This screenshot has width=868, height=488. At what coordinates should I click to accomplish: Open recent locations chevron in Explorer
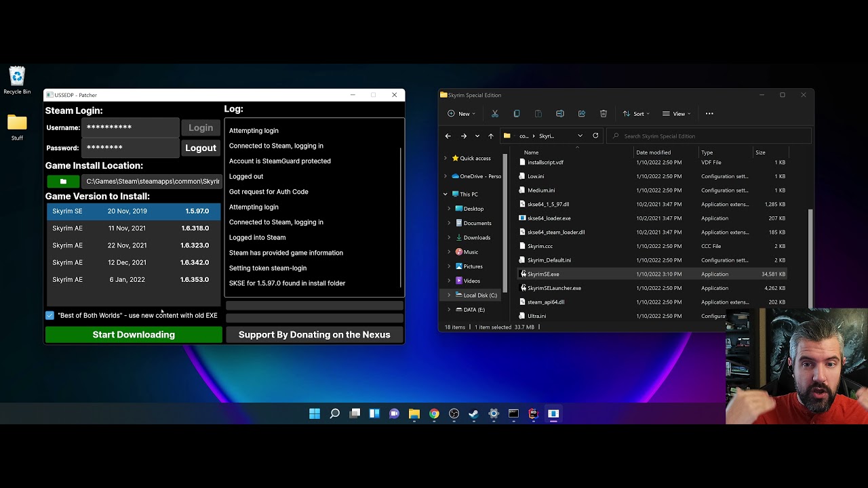(477, 136)
